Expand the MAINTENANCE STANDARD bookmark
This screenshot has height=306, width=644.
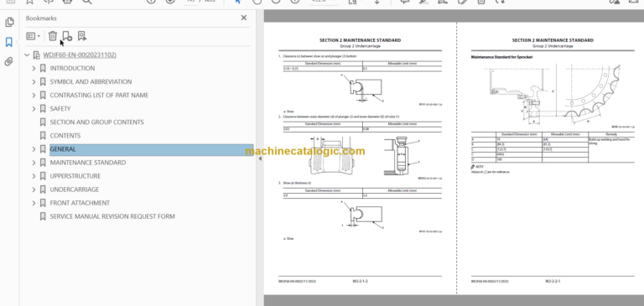pos(34,163)
